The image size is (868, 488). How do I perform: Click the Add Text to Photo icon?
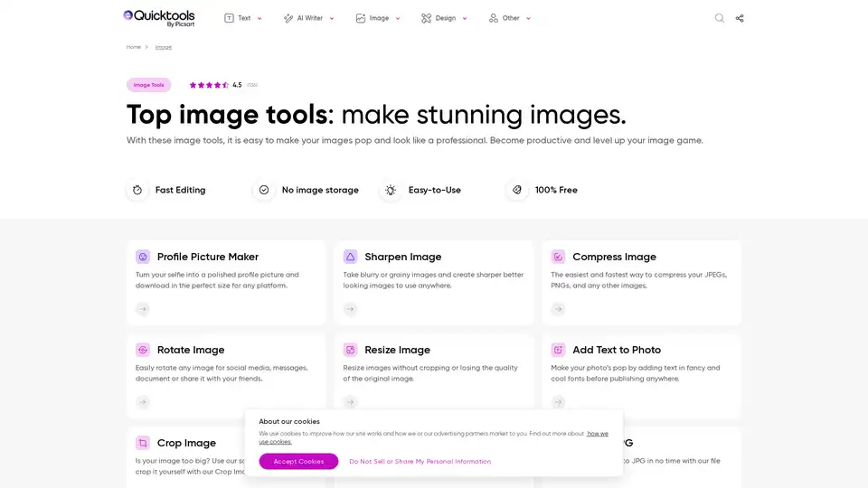click(x=558, y=350)
